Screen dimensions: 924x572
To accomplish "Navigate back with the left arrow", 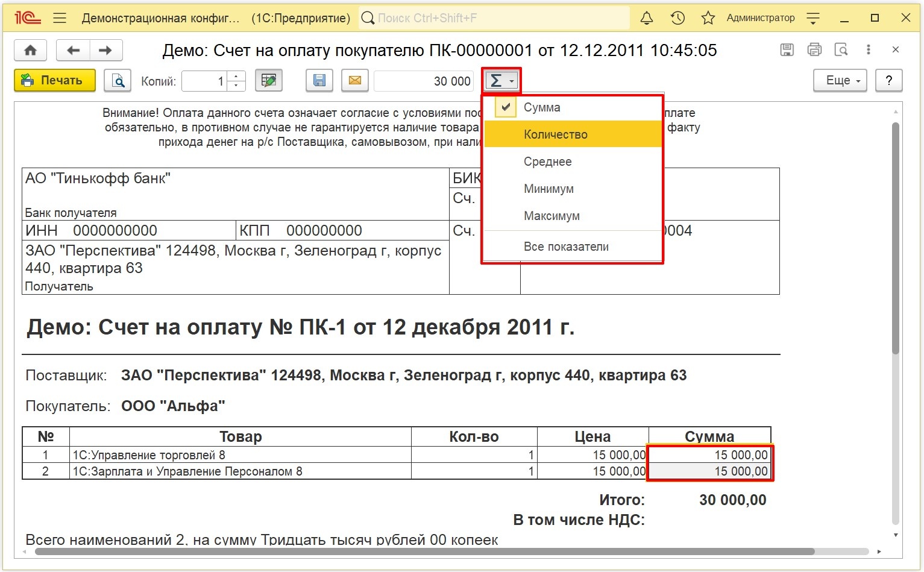I will (74, 50).
